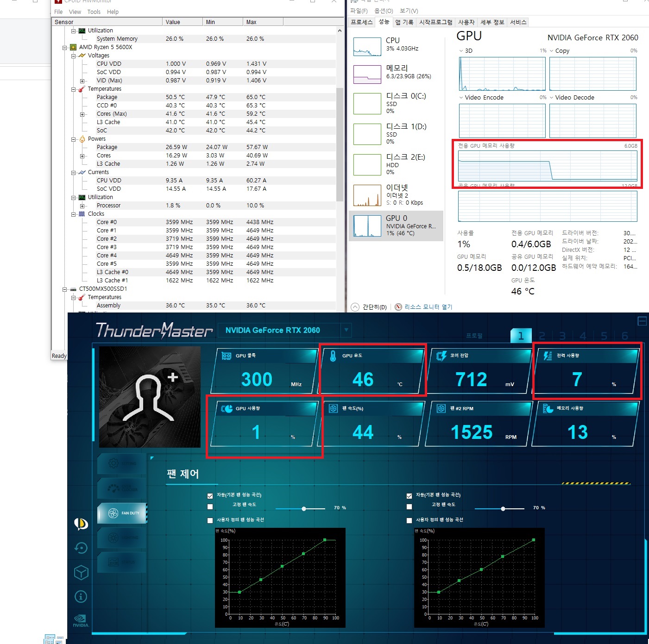Open the 리소스 모니터 열기 link

428,307
